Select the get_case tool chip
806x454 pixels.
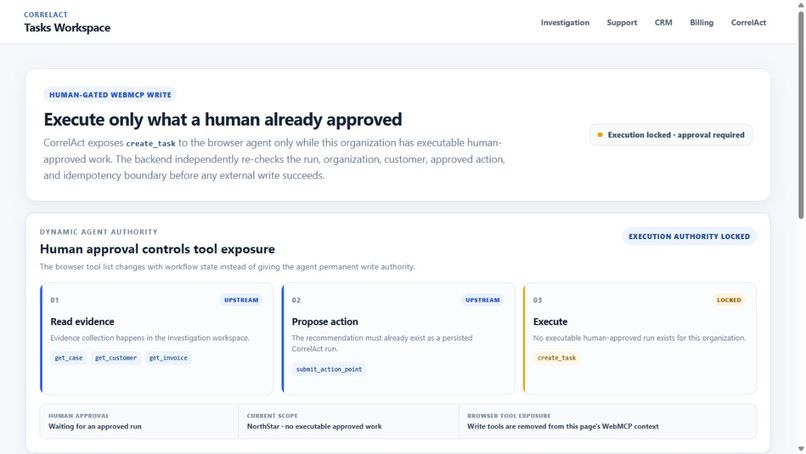click(x=68, y=358)
